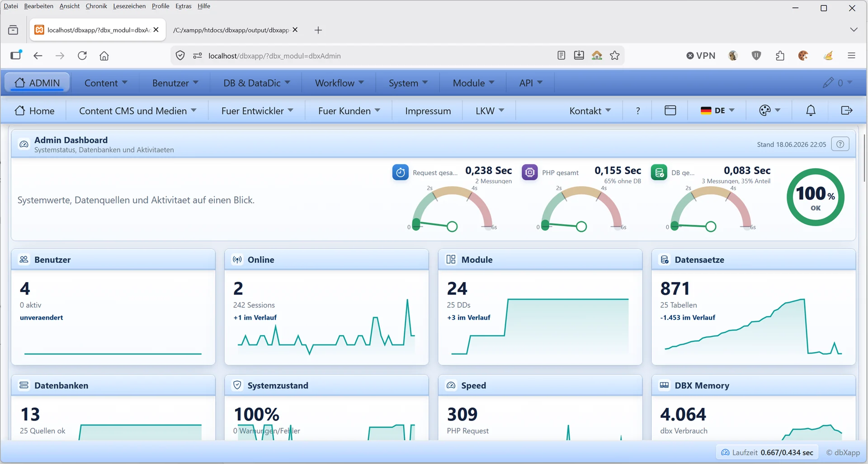Expand the LKW menu

(x=490, y=111)
